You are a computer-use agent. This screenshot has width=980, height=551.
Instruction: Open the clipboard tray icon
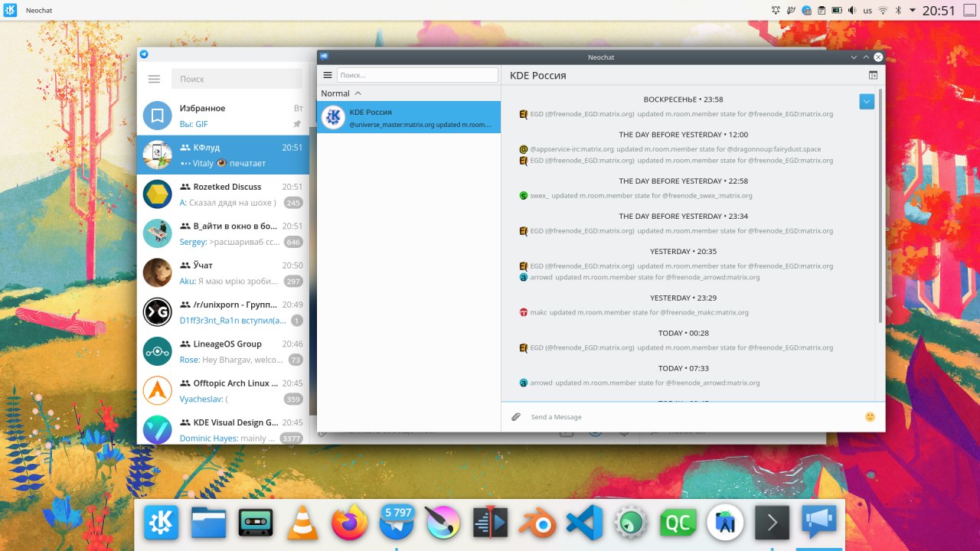[x=822, y=11]
